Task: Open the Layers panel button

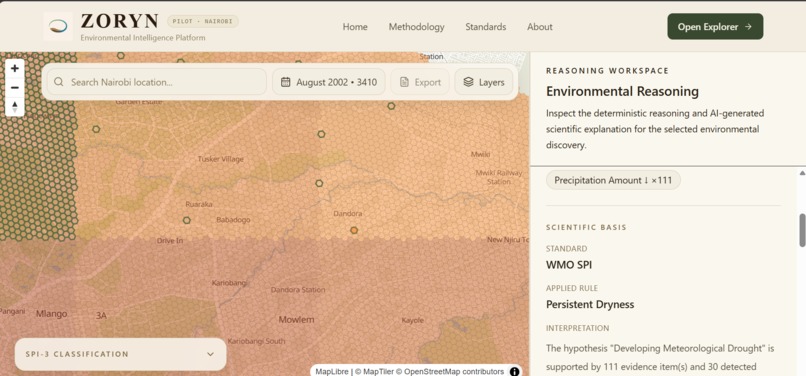Action: point(484,82)
